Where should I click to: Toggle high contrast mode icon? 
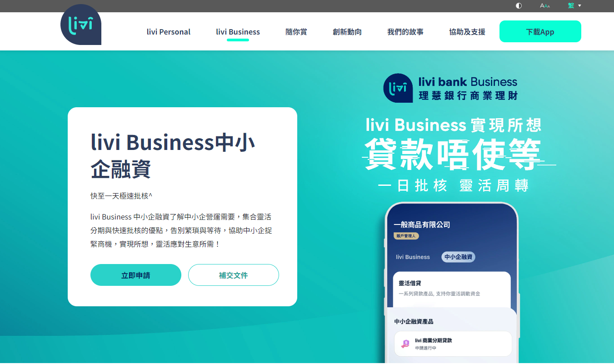coord(519,5)
